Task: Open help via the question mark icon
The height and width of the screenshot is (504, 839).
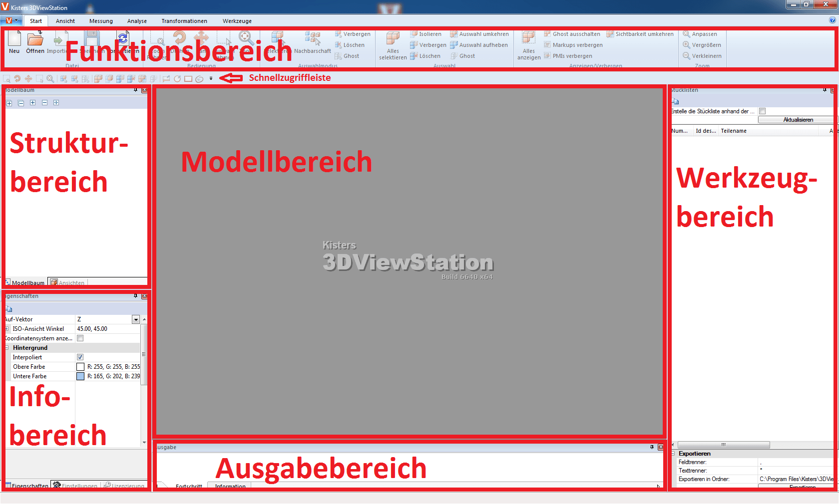Action: 832,20
